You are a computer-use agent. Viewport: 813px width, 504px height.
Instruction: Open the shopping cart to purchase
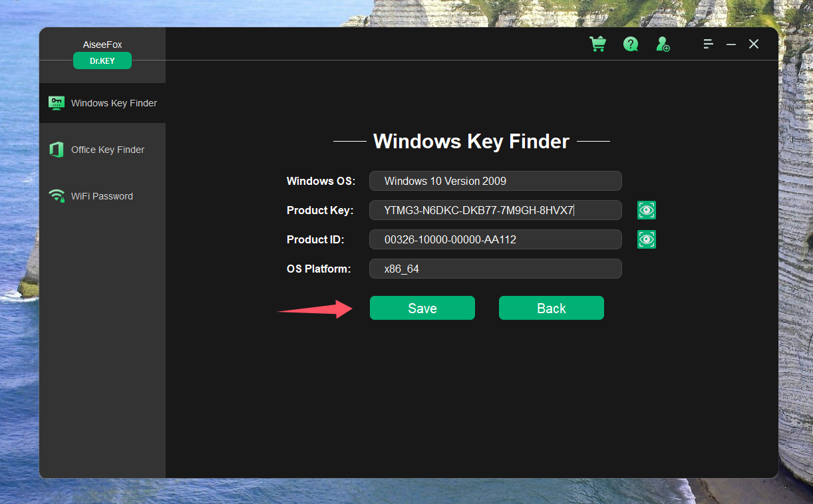coord(597,44)
